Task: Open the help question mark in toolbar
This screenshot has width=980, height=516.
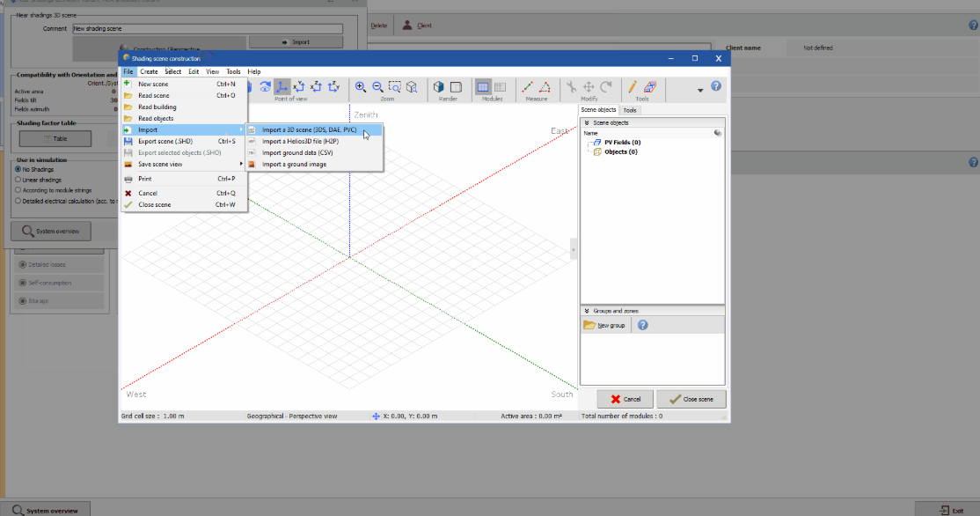Action: point(716,86)
